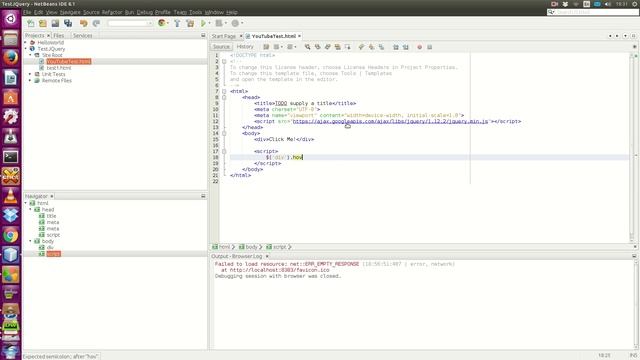Close the YouTubeTest.html editor tab
The width and height of the screenshot is (640, 360).
(299, 36)
